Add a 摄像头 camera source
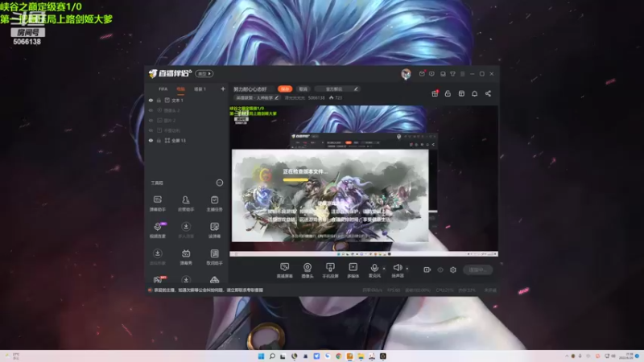This screenshot has height=362, width=644. click(308, 270)
